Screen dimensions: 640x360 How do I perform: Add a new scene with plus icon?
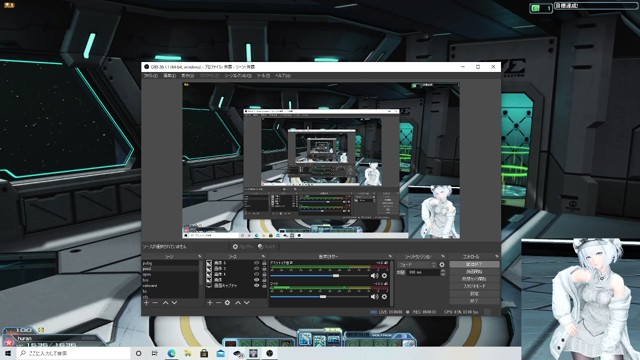click(146, 303)
